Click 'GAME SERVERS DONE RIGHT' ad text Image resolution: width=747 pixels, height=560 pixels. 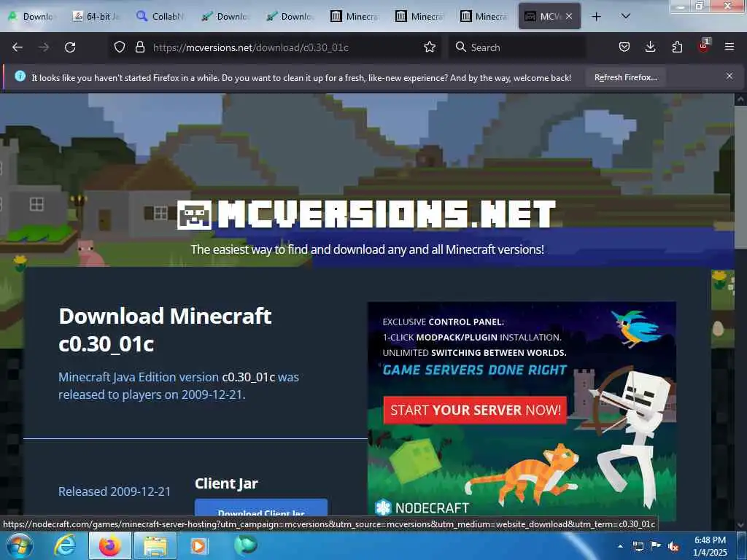coord(475,370)
